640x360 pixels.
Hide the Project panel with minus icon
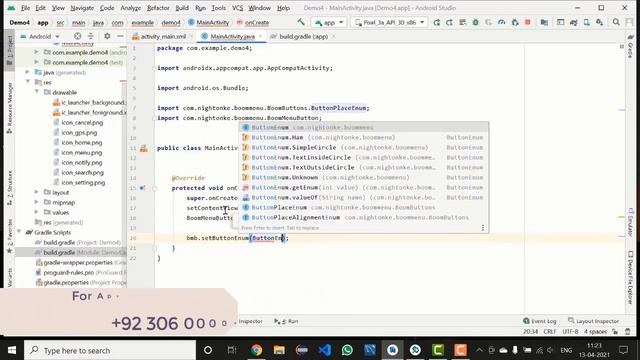coord(120,36)
